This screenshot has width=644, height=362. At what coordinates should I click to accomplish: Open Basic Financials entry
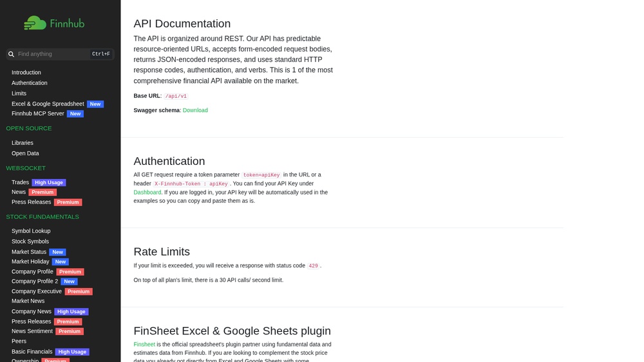32,352
